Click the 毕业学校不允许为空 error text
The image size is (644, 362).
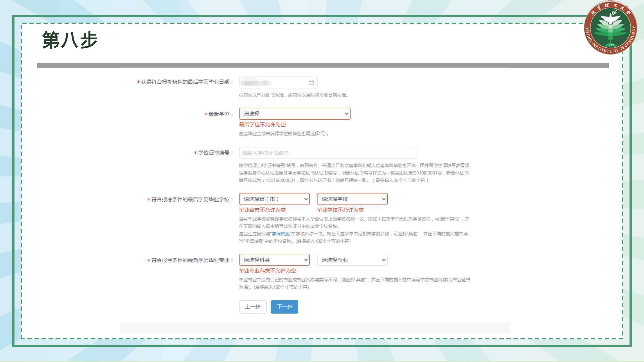[340, 210]
